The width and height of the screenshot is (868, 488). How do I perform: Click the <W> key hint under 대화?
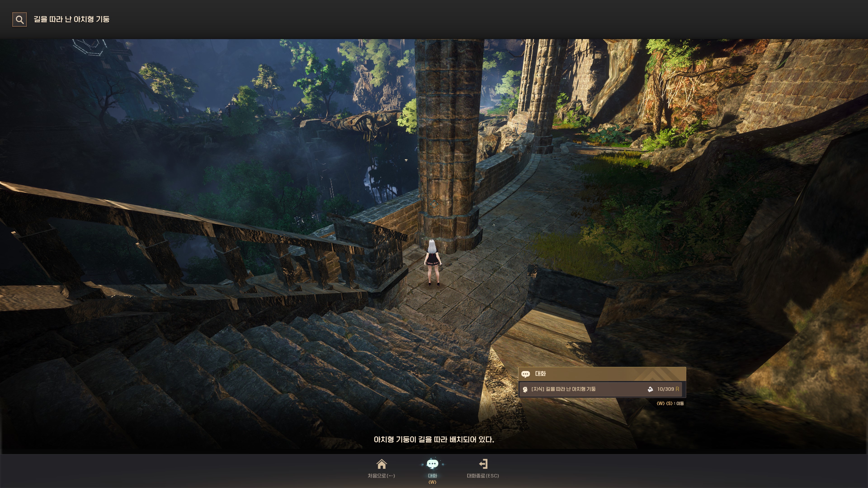[432, 482]
